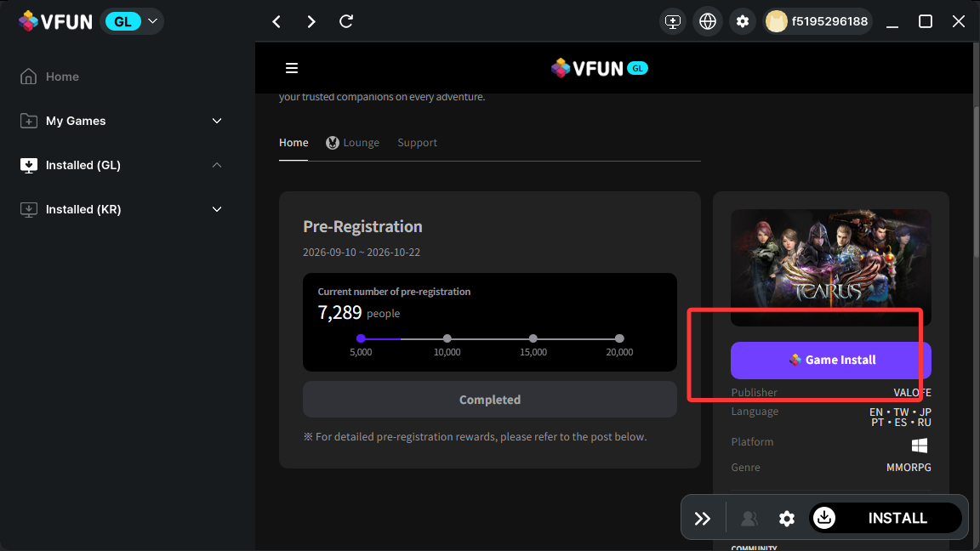Viewport: 980px width, 551px height.
Task: Click the Pre-Registration heading
Action: tap(362, 226)
